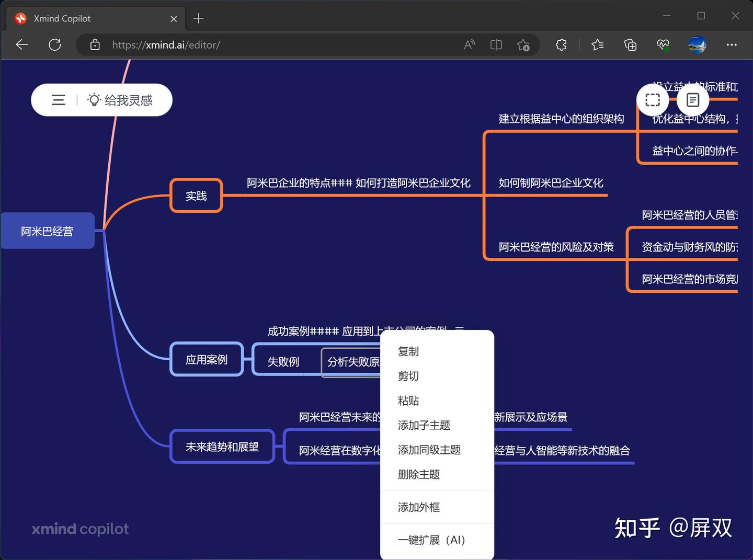Image resolution: width=753 pixels, height=560 pixels.
Task: Open the Extensions puzzle icon
Action: pos(561,45)
